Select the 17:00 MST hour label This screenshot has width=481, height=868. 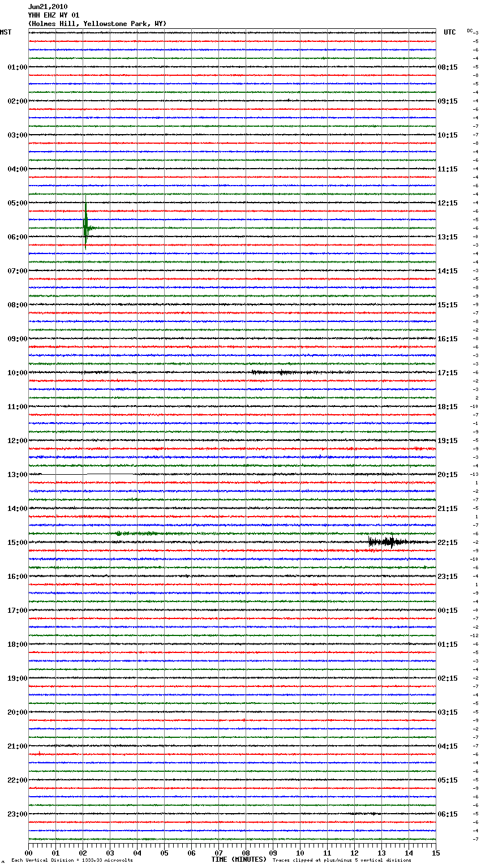pyautogui.click(x=18, y=611)
